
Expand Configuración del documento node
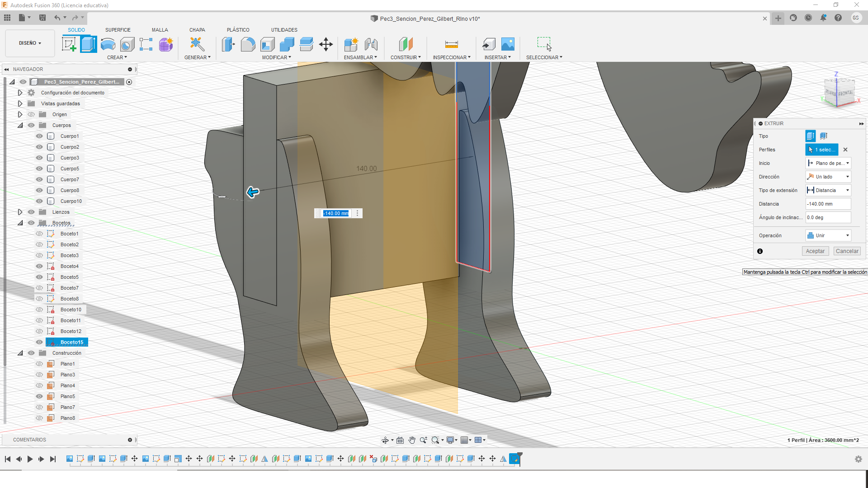[x=20, y=93]
